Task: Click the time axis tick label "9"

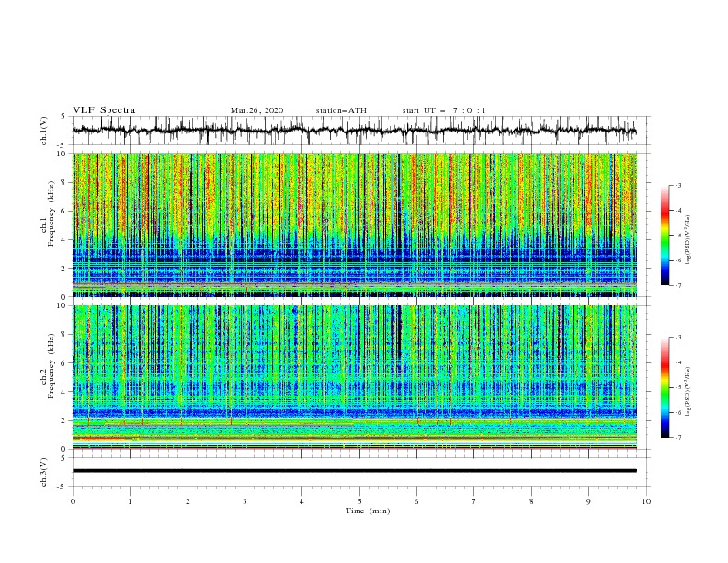Action: click(588, 501)
